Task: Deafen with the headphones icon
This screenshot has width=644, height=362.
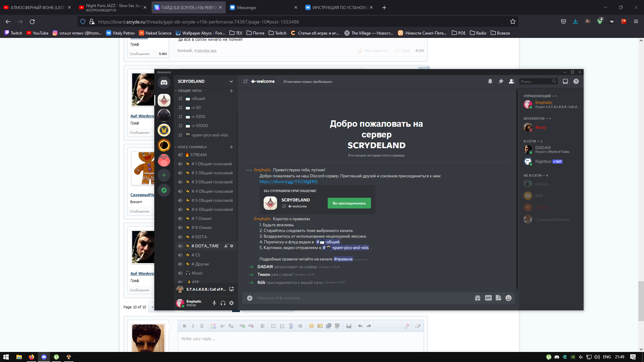Action: tap(223, 303)
